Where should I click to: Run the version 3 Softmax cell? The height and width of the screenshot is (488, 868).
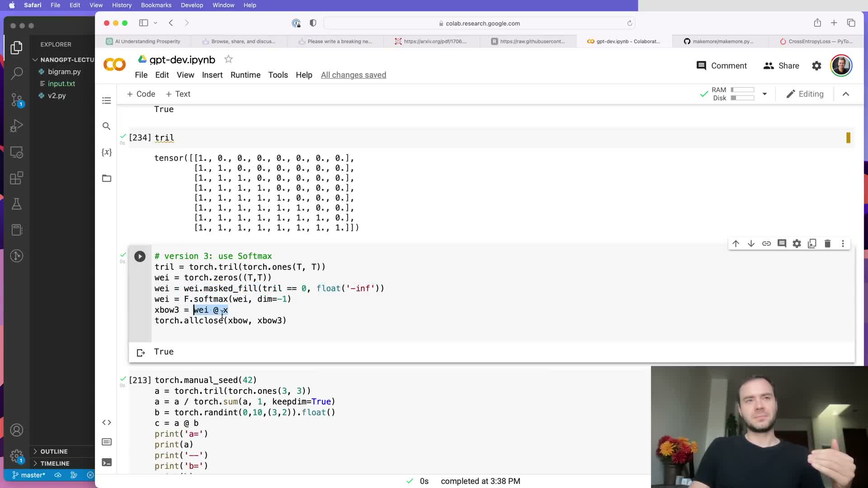(x=140, y=257)
